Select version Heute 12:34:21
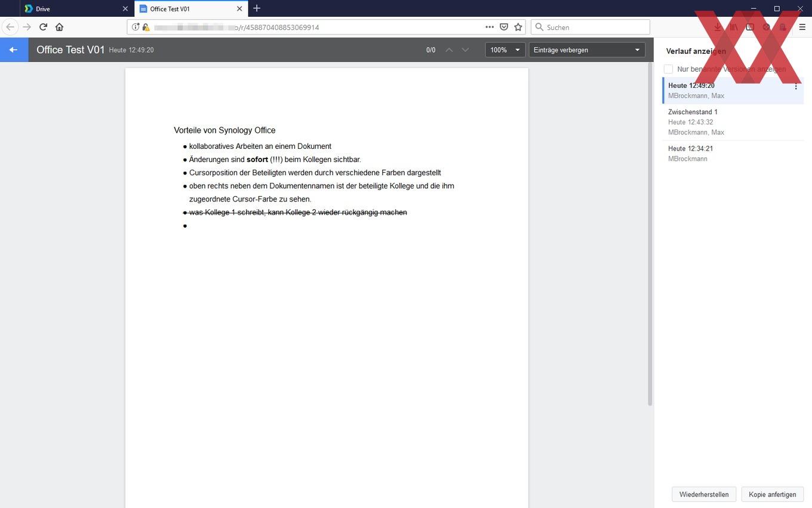This screenshot has width=812, height=508. pos(733,153)
